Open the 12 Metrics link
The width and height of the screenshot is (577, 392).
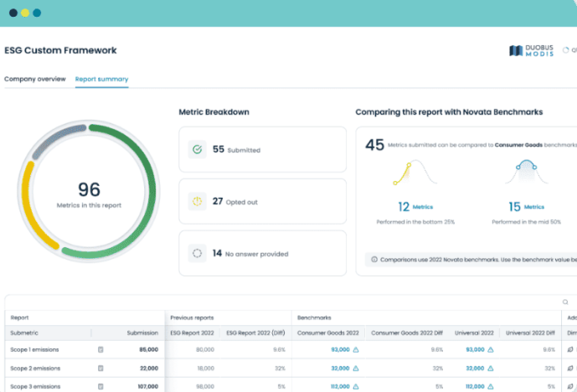415,206
